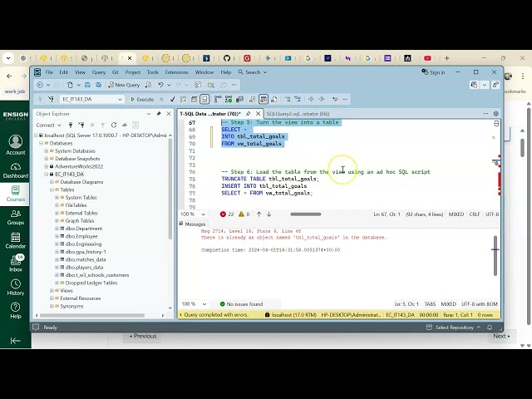Click the Disconnect icon in Object Explorer
Image resolution: width=532 pixels, height=399 pixels.
point(81,126)
